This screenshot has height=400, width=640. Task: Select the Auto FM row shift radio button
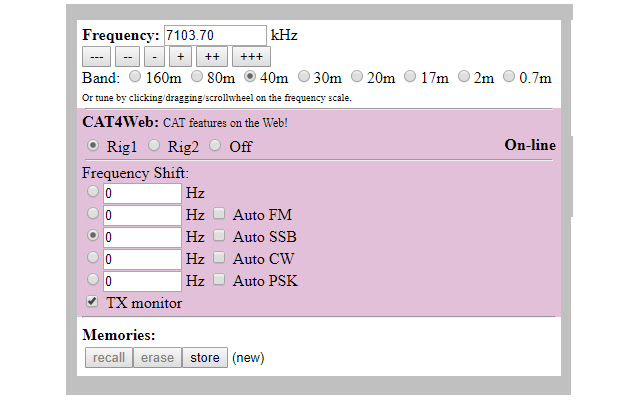[93, 213]
